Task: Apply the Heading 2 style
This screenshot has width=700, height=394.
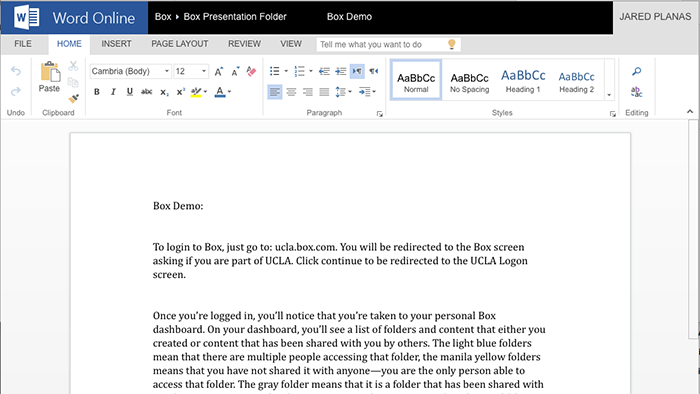Action: click(576, 80)
